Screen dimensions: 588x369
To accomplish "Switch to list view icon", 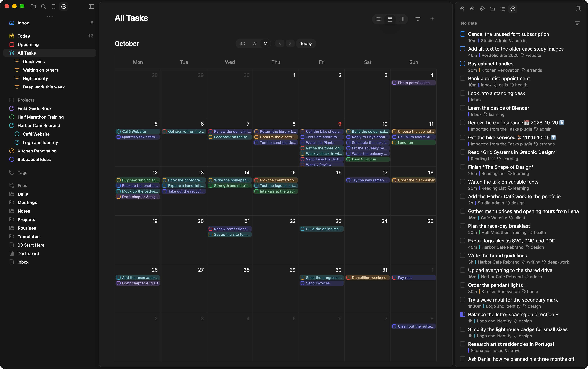I will (x=378, y=19).
